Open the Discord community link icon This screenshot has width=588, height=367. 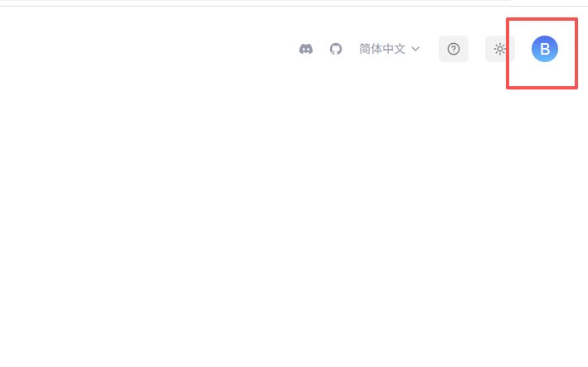click(306, 49)
